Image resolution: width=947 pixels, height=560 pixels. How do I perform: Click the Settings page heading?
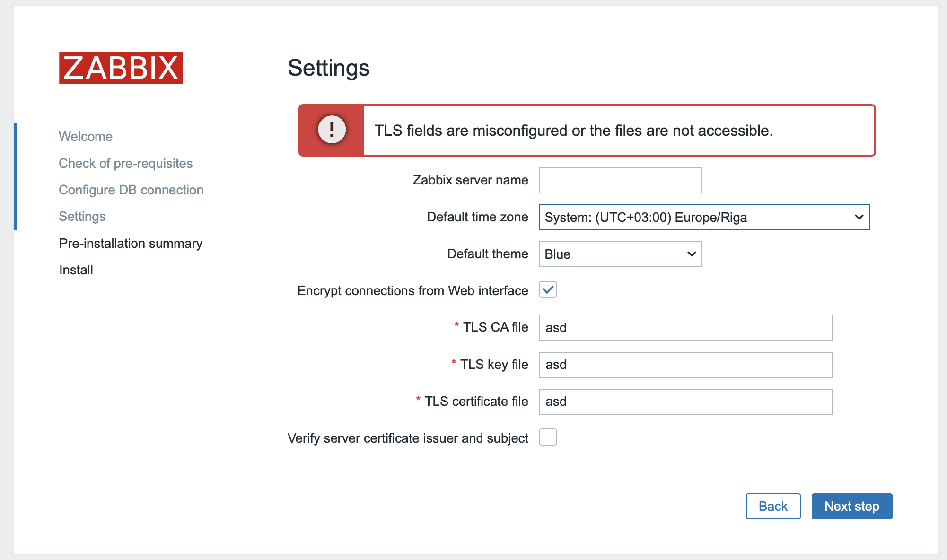(x=329, y=68)
